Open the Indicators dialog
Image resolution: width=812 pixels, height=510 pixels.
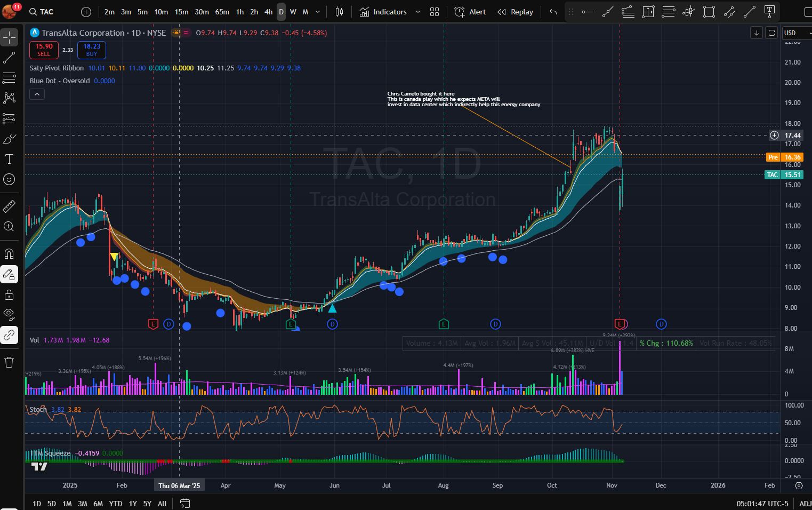click(x=383, y=12)
